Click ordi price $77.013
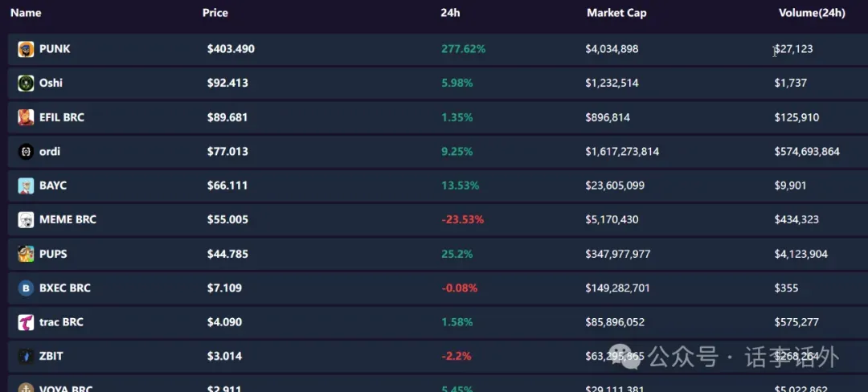Screen dimensions: 868x392 (227, 152)
